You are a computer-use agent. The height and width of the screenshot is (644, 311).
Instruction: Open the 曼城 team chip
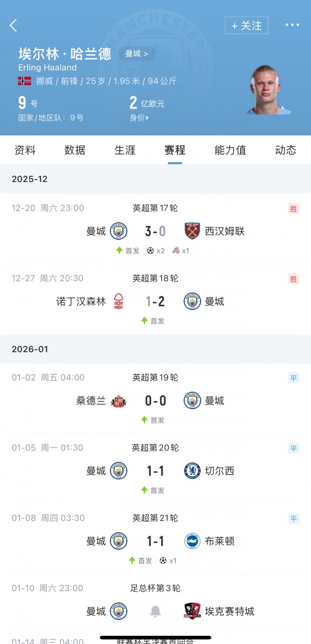click(136, 54)
